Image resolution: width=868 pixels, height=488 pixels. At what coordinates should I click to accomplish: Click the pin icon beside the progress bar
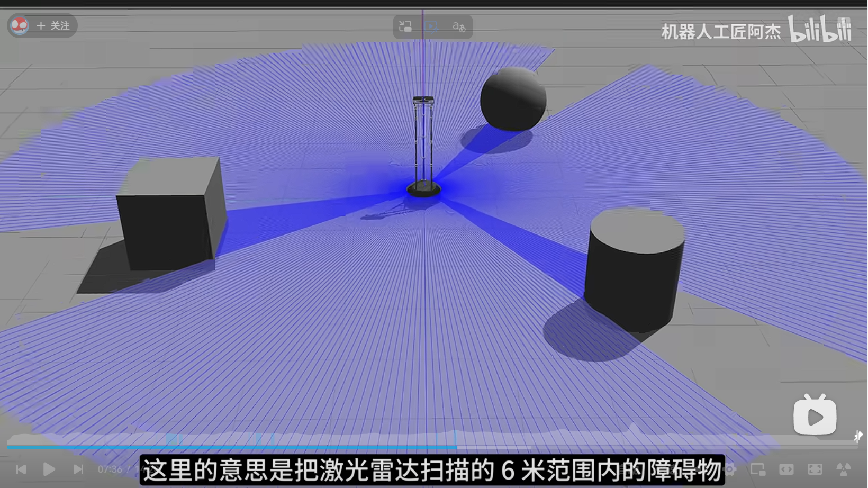tap(858, 436)
